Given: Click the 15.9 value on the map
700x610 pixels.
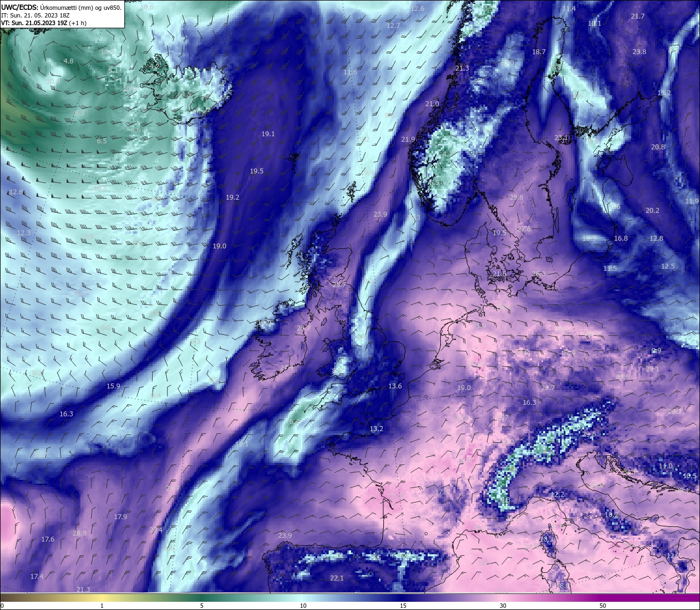Looking at the screenshot, I should (x=113, y=386).
